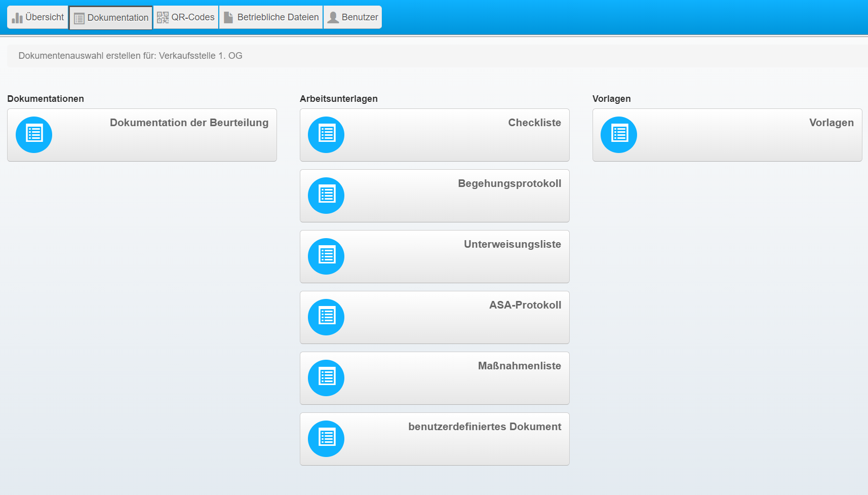Select the Benutzer tab
The image size is (868, 495).
pyautogui.click(x=352, y=17)
